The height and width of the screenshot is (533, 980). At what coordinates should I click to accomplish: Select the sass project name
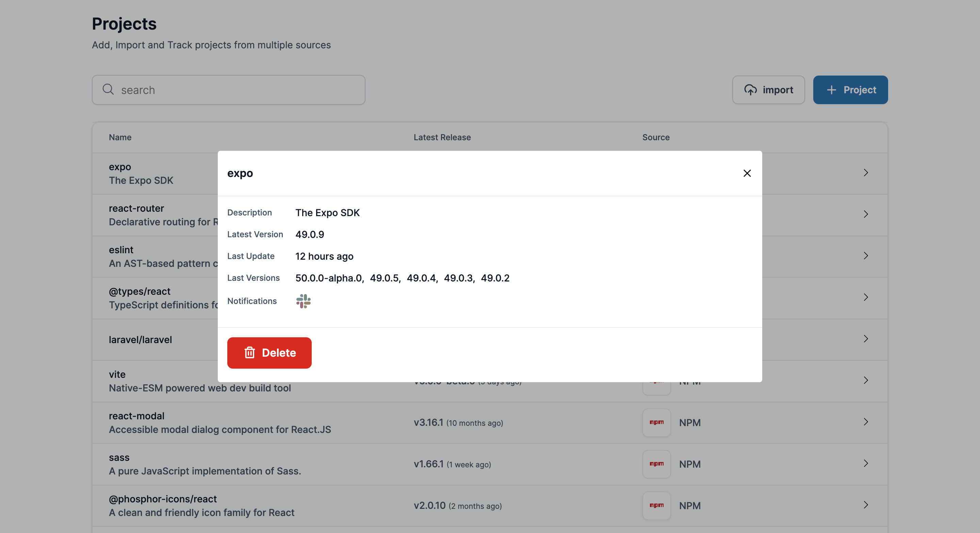tap(119, 457)
